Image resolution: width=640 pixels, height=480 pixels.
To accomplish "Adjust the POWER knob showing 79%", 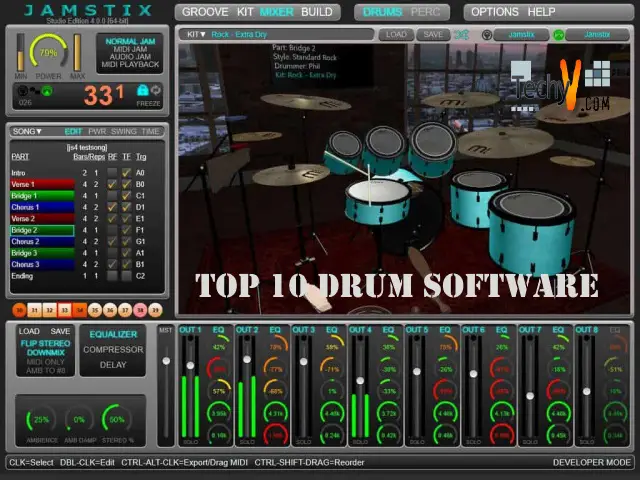I will [x=48, y=52].
